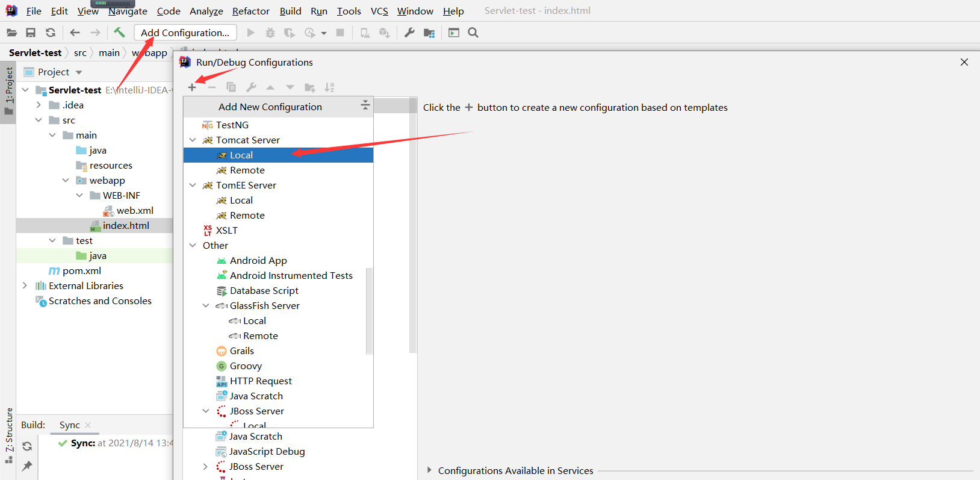Viewport: 980px width, 480px height.
Task: Open the Build menu
Action: (x=290, y=11)
